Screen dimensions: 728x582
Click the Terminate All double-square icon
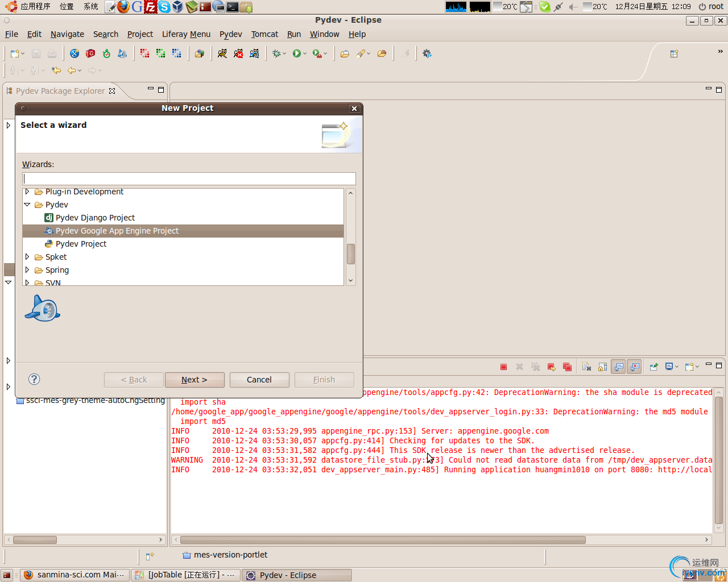[x=567, y=367]
